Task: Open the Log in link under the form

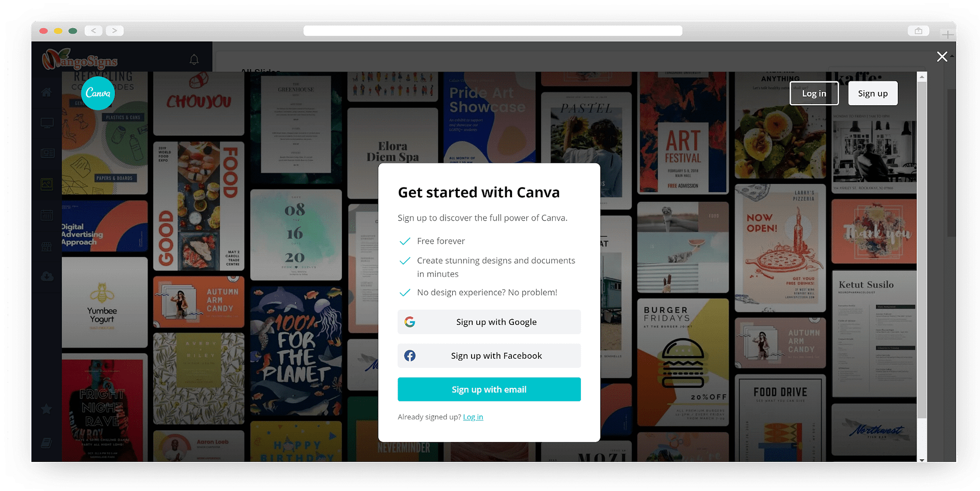Action: click(x=473, y=416)
